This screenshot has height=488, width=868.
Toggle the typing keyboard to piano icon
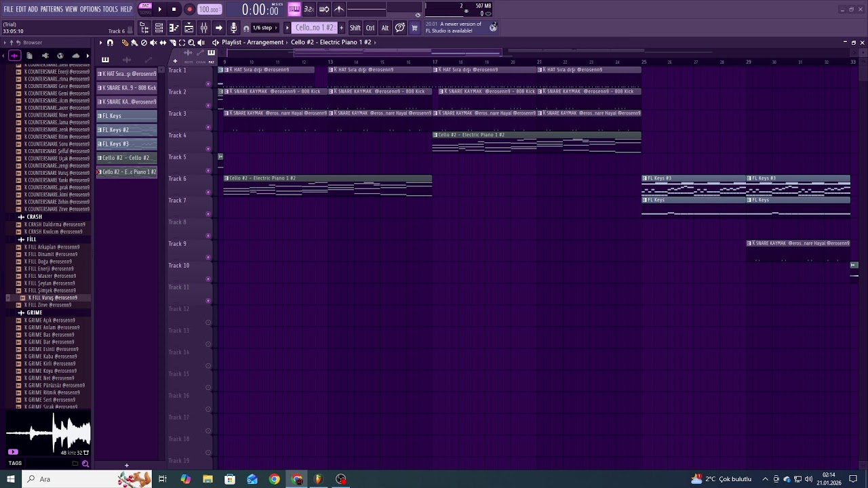[294, 9]
